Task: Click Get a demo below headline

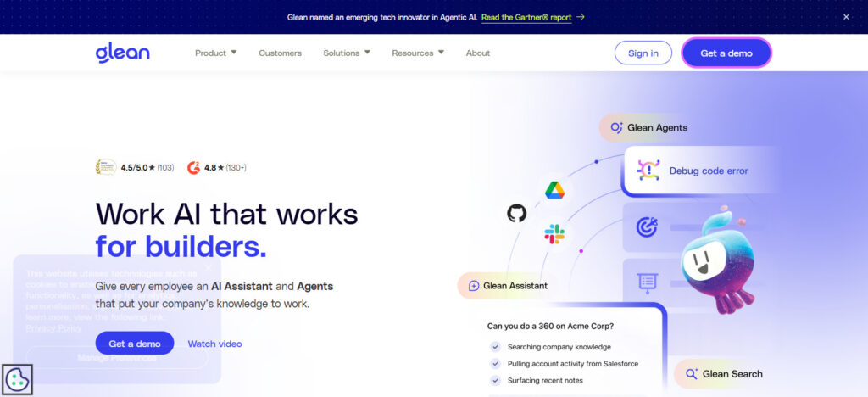Action: click(x=135, y=344)
